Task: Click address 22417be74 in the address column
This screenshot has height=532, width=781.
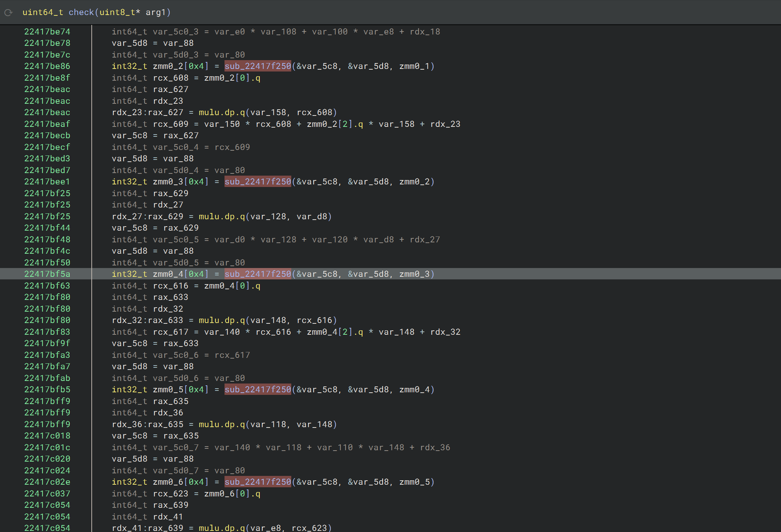Action: coord(47,32)
